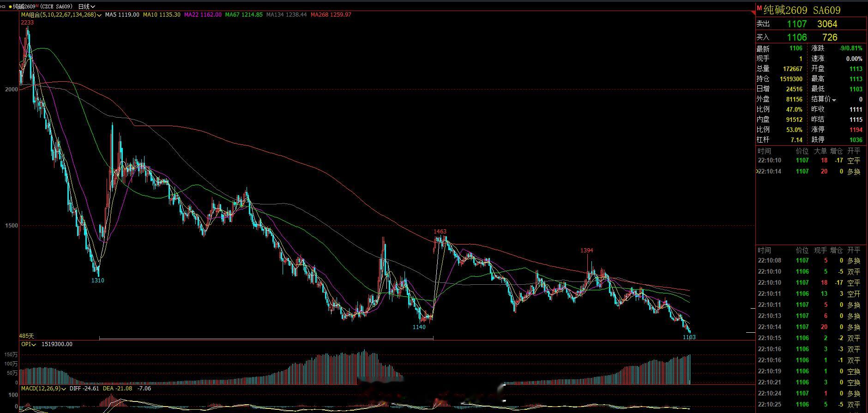Select the 22:10:14 large order row
The image size is (868, 413).
[x=811, y=172]
